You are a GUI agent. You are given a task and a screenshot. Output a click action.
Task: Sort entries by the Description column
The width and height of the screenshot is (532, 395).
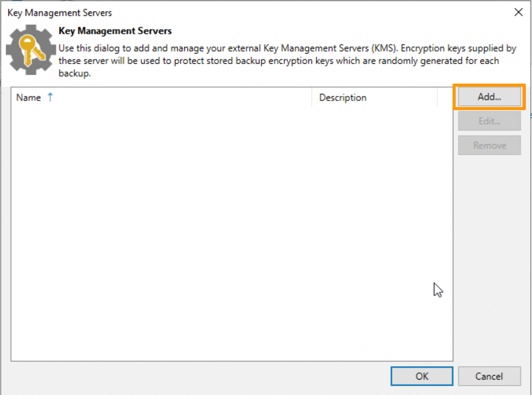click(x=343, y=97)
